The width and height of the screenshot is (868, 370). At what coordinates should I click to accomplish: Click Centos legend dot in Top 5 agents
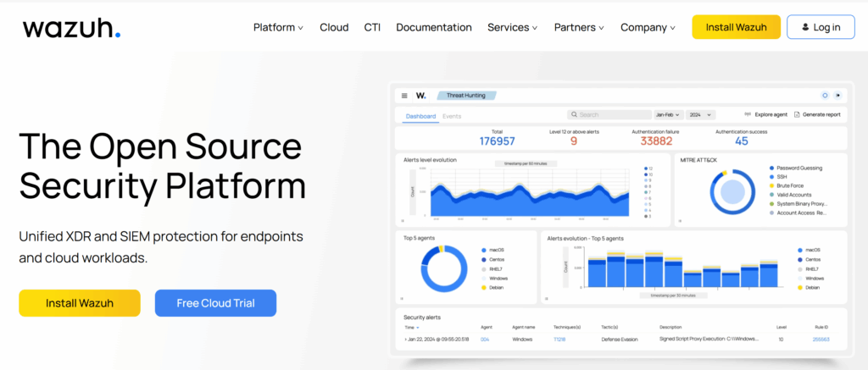click(484, 259)
